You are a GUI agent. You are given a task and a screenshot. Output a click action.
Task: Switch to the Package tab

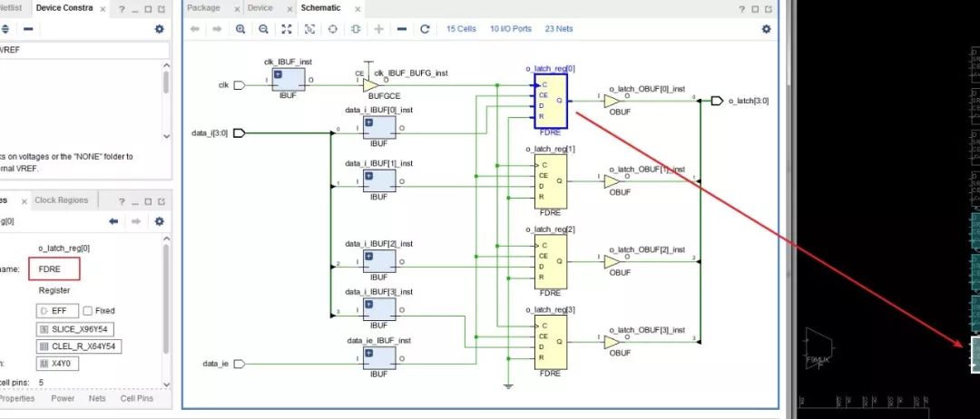(204, 8)
